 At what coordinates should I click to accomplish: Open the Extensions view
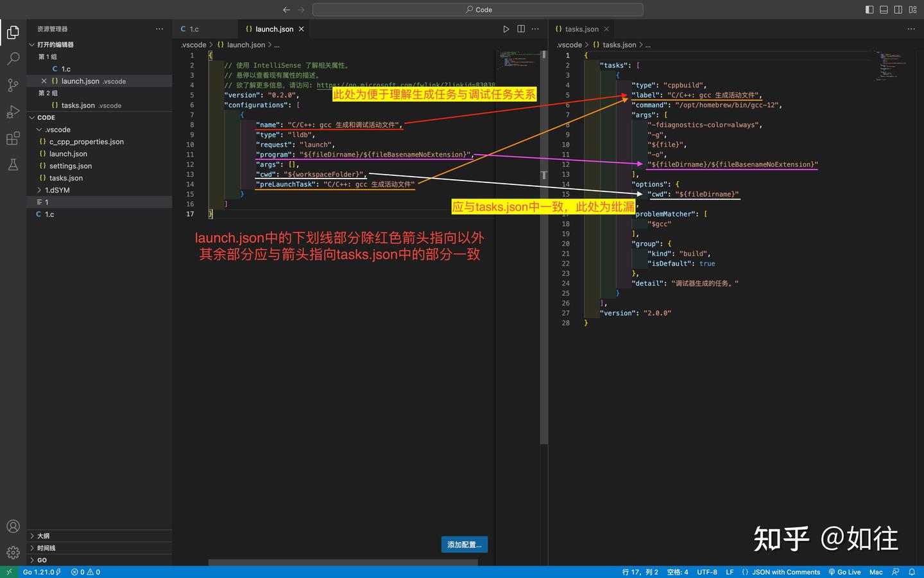(x=13, y=138)
